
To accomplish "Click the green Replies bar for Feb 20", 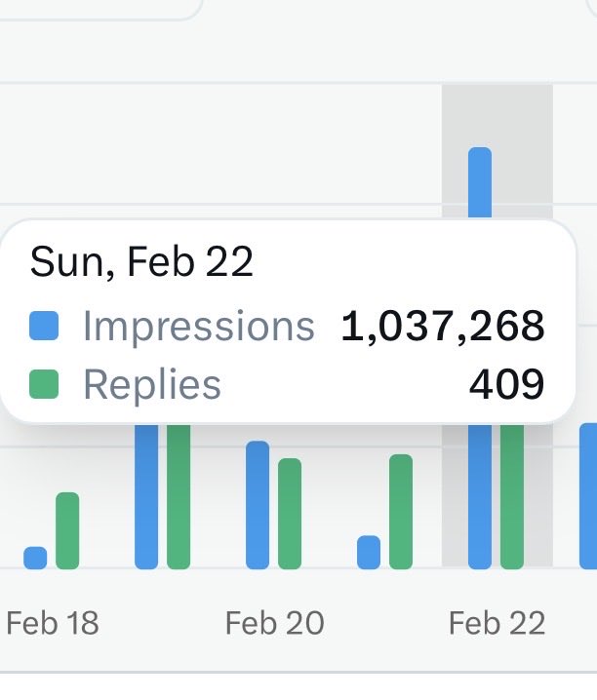I will click(x=290, y=514).
